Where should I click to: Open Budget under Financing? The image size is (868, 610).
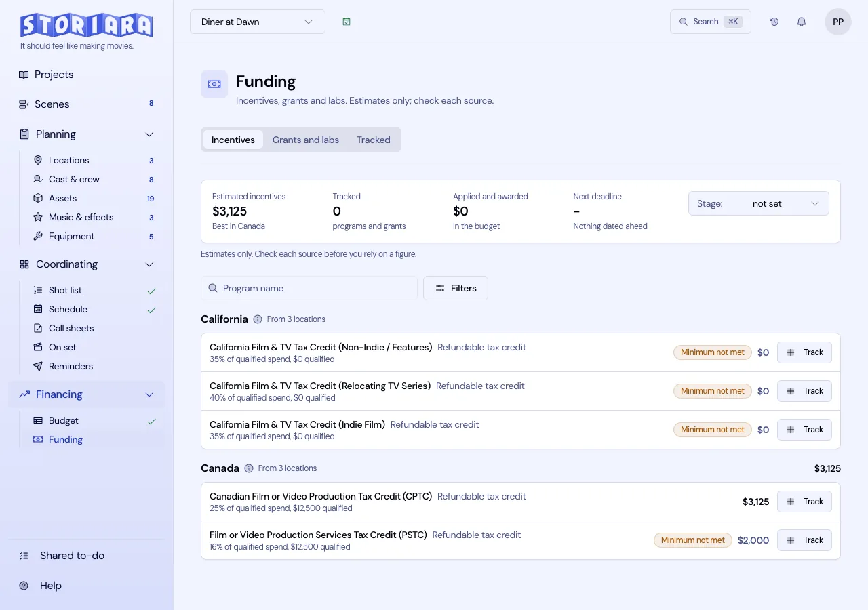pyautogui.click(x=93, y=420)
